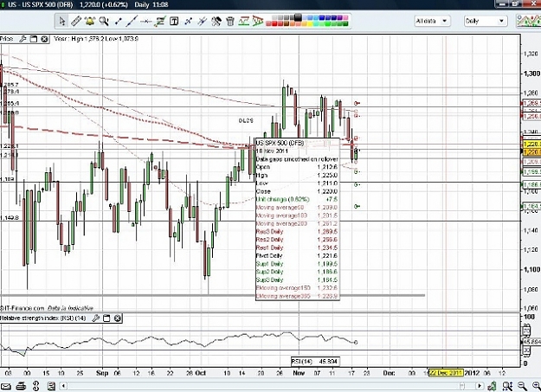Close the Relative strength index panel
The height and width of the screenshot is (392, 541).
pos(118,318)
